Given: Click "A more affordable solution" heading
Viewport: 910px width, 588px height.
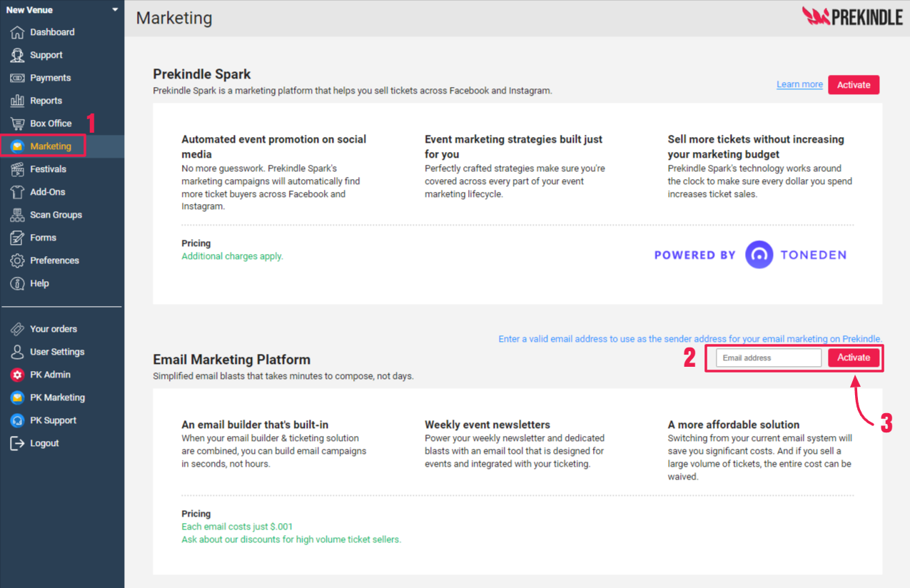Looking at the screenshot, I should click(x=734, y=425).
